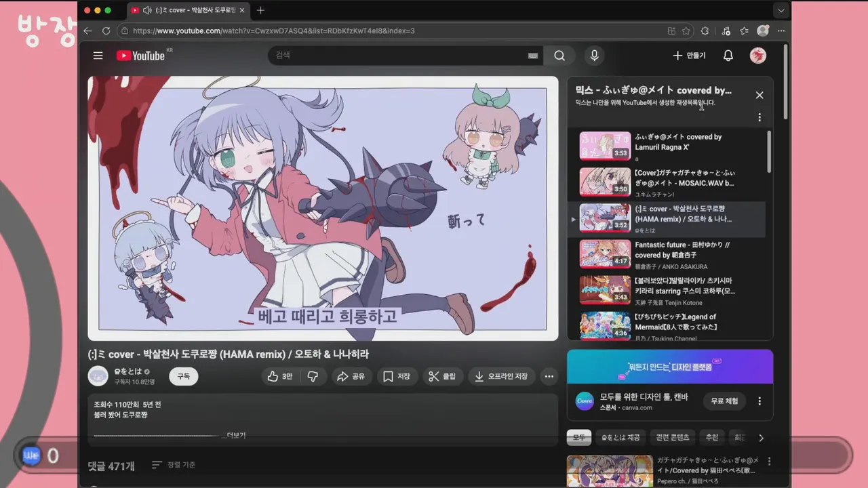Open the Canva ad banner

click(670, 367)
